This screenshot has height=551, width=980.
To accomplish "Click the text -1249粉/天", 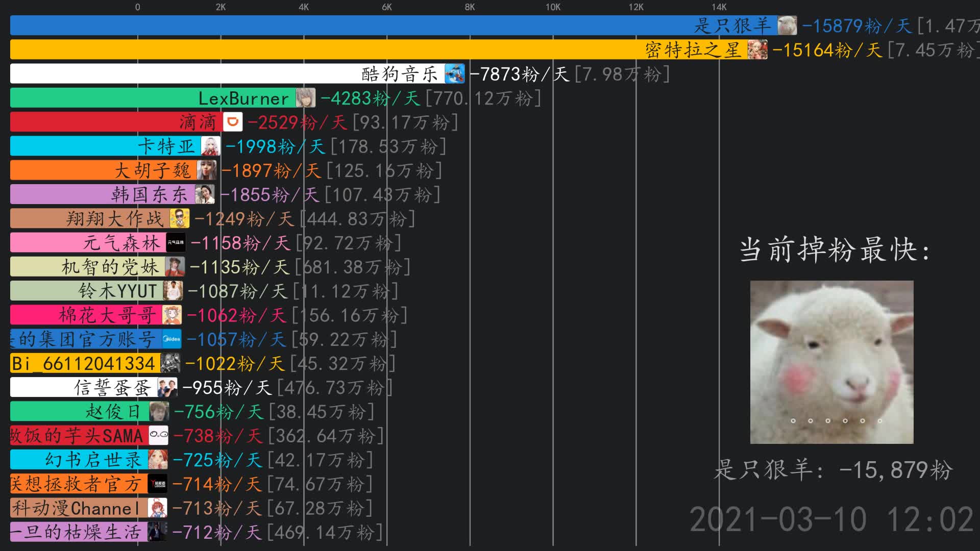I will coord(244,219).
